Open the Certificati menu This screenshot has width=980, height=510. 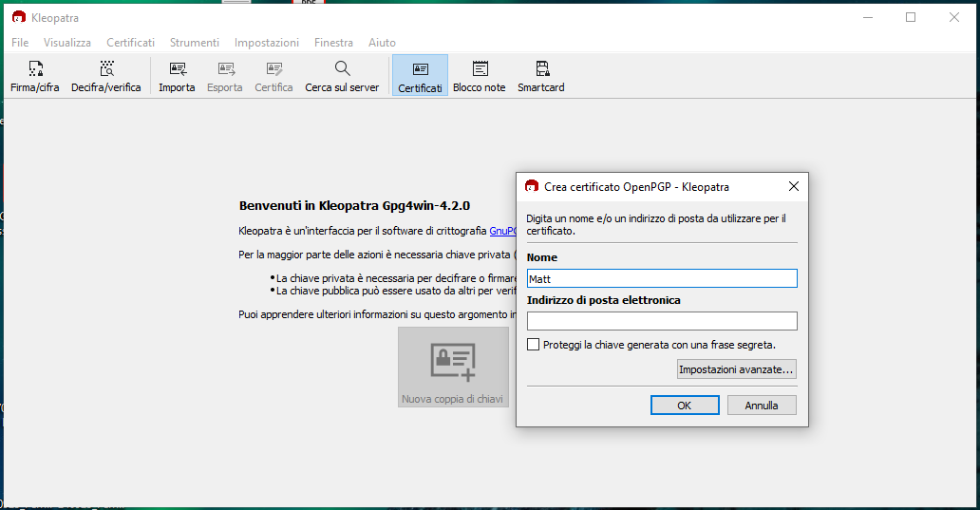tap(131, 43)
